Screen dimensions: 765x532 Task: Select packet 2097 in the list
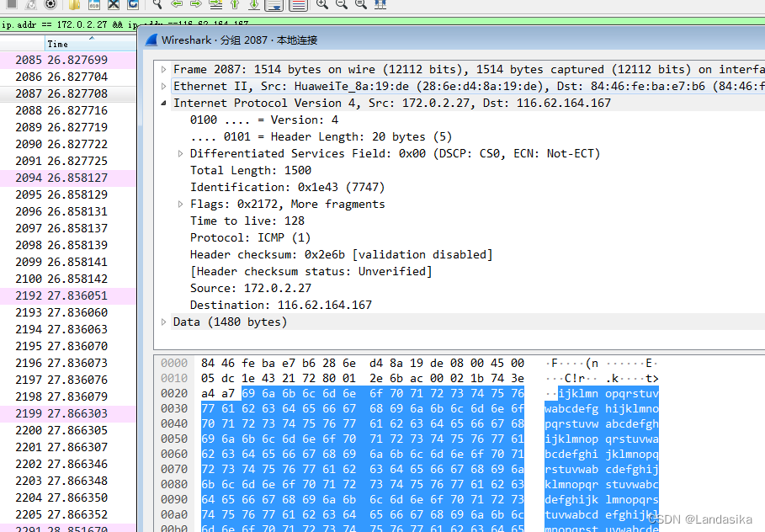coord(68,228)
